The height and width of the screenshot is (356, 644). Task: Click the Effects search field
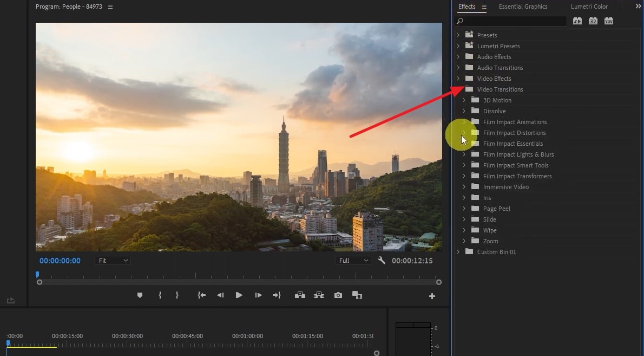pos(514,21)
